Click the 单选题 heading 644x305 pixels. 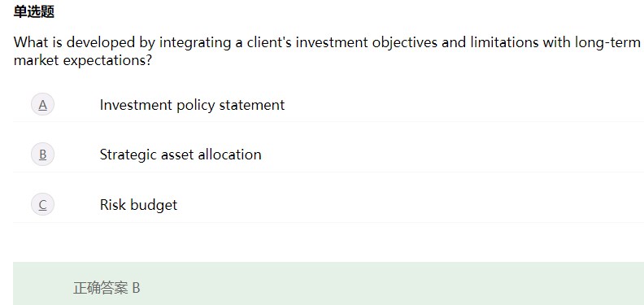point(34,11)
